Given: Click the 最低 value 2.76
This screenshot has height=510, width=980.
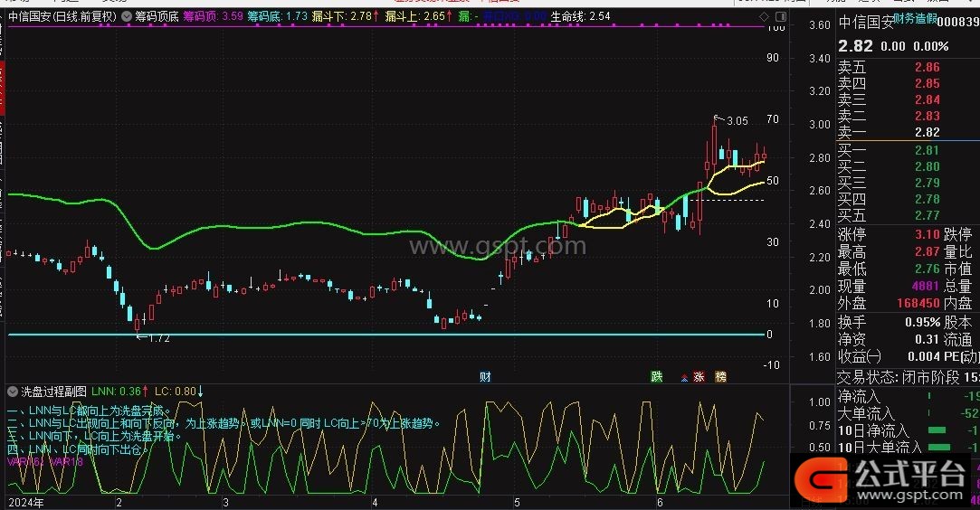Looking at the screenshot, I should point(928,269).
